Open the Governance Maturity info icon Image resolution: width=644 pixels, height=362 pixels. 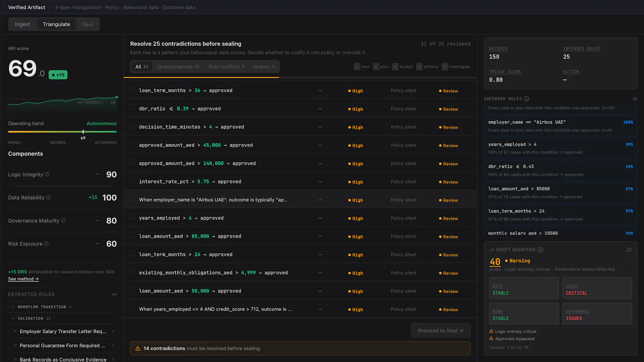[x=63, y=220]
